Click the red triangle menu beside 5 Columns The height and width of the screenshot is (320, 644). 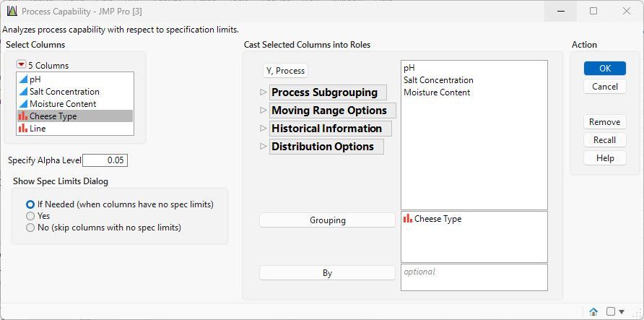(x=22, y=65)
